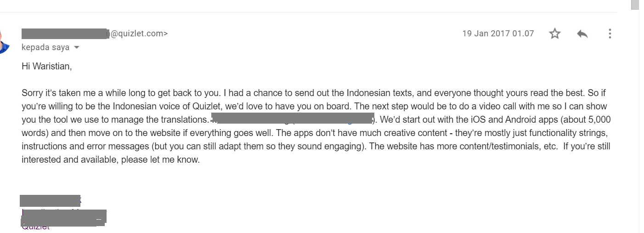Viewport: 644px width, 233px height.
Task: Click the sender's profile avatar
Action: (4, 41)
